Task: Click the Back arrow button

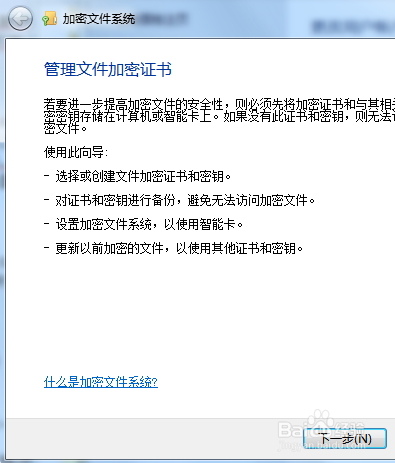Action: pos(20,19)
